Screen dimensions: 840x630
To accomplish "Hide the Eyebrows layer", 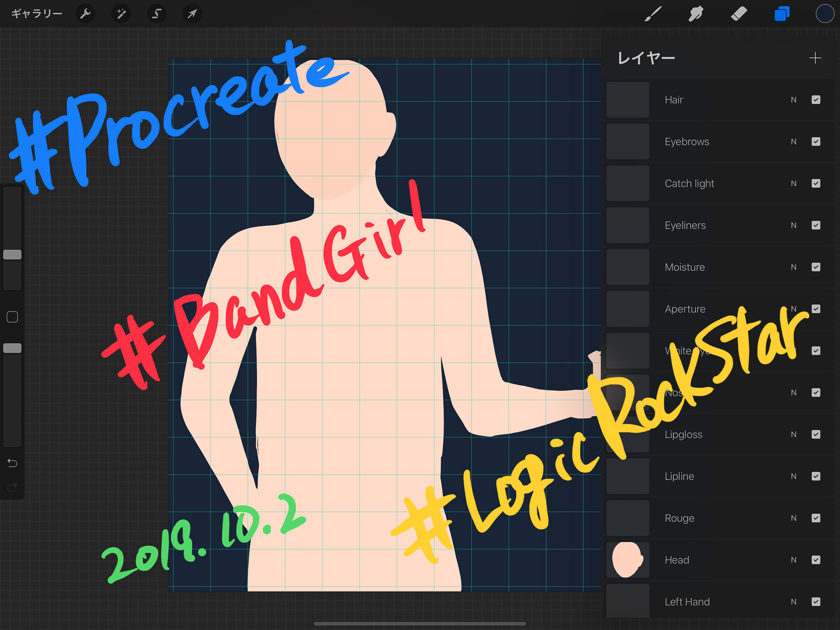I will (x=816, y=141).
